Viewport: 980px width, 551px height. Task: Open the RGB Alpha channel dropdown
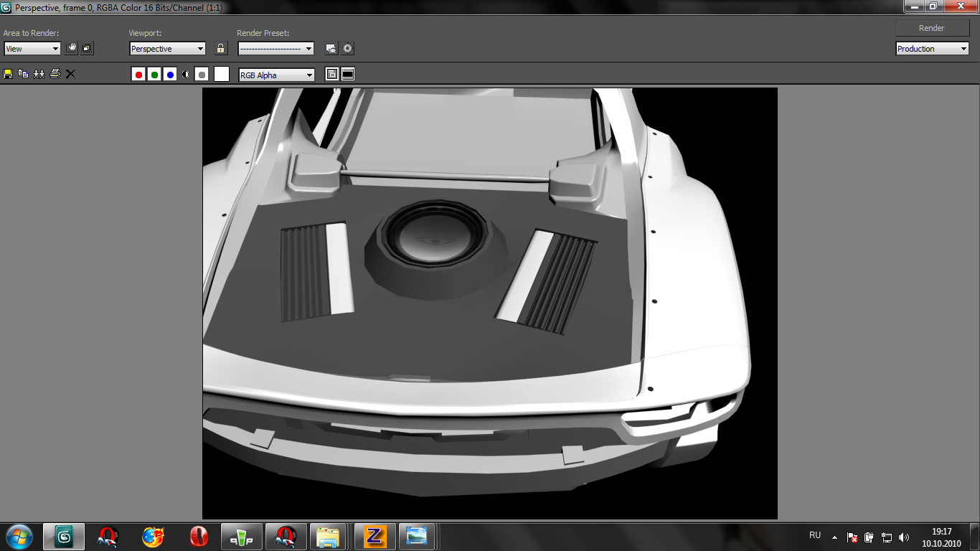276,75
